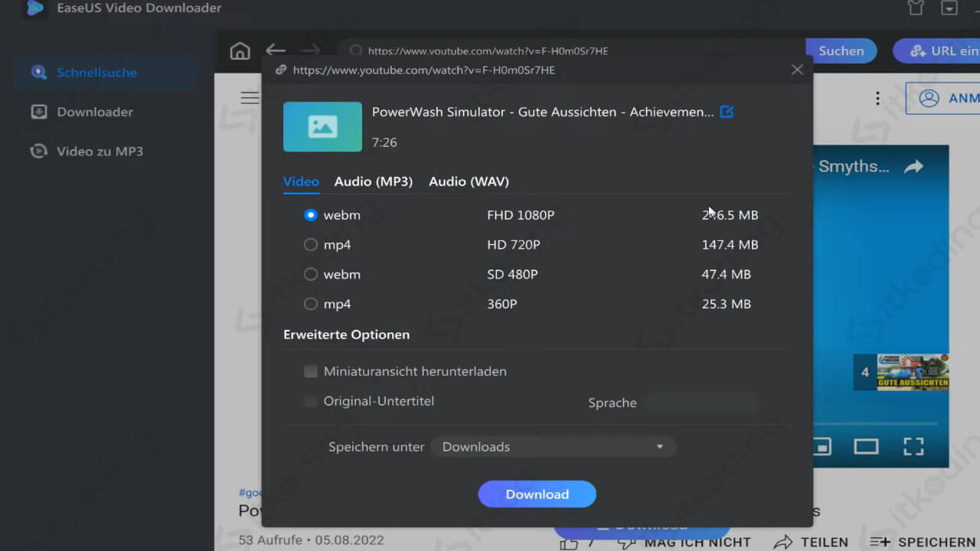
Task: Click the YouTube Anmelden sign-in button
Action: pyautogui.click(x=943, y=98)
